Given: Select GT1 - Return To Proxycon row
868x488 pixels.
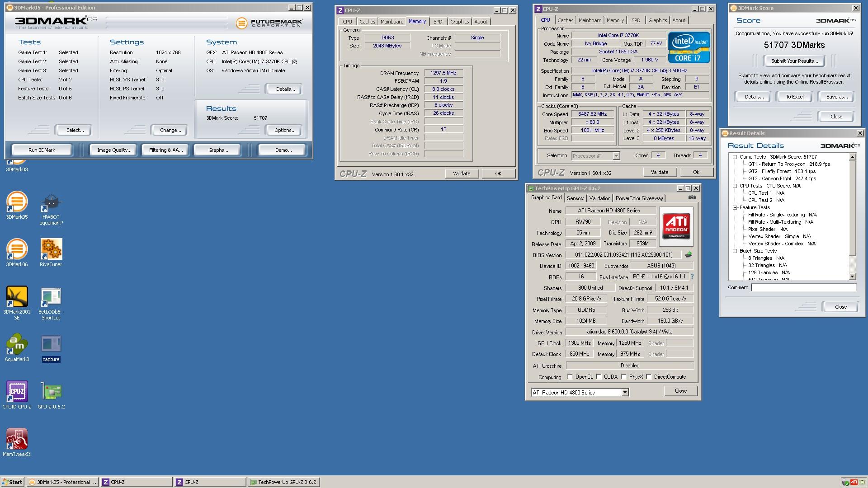Looking at the screenshot, I should [x=789, y=164].
